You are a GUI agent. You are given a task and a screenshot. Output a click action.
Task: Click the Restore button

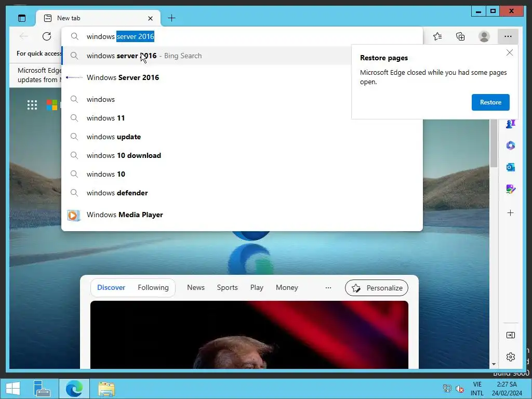click(490, 102)
